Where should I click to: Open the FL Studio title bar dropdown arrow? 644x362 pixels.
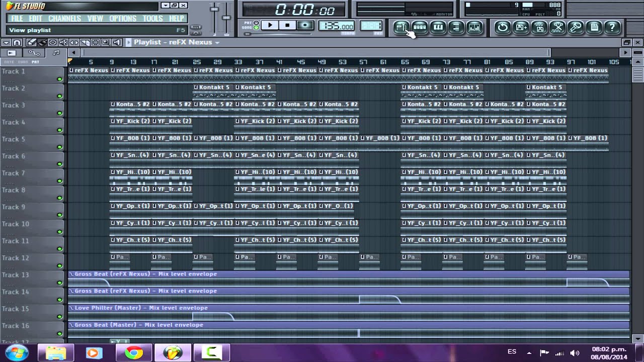(165, 6)
